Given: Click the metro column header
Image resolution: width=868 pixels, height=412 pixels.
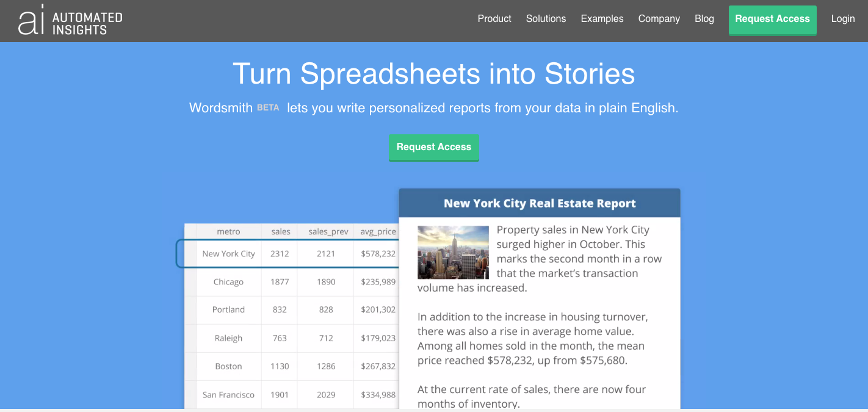Looking at the screenshot, I should click(228, 231).
